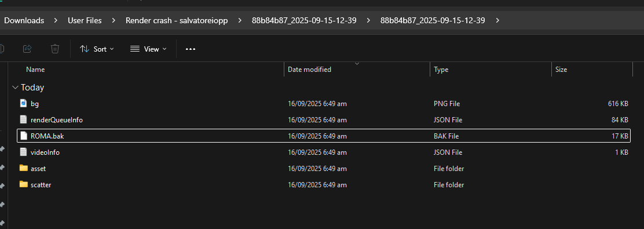Click the Delete trash can icon
644x229 pixels.
(54, 49)
